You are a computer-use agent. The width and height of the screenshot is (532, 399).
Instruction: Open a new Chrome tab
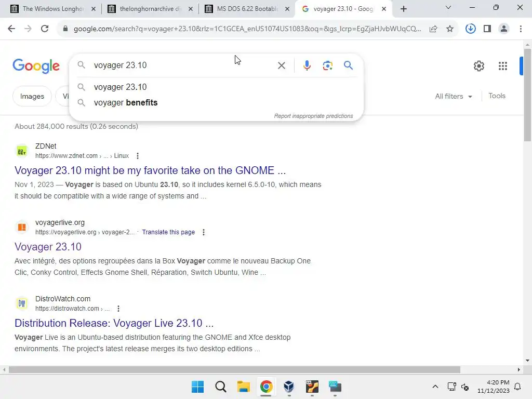point(403,9)
